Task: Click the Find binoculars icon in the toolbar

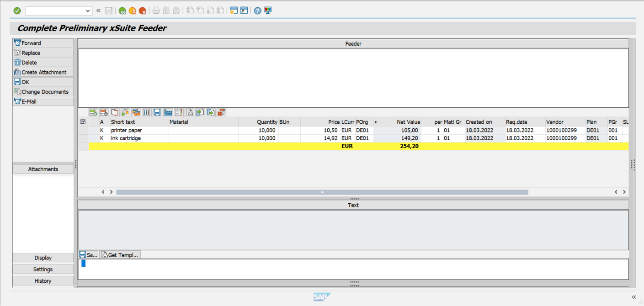Action: tap(166, 10)
